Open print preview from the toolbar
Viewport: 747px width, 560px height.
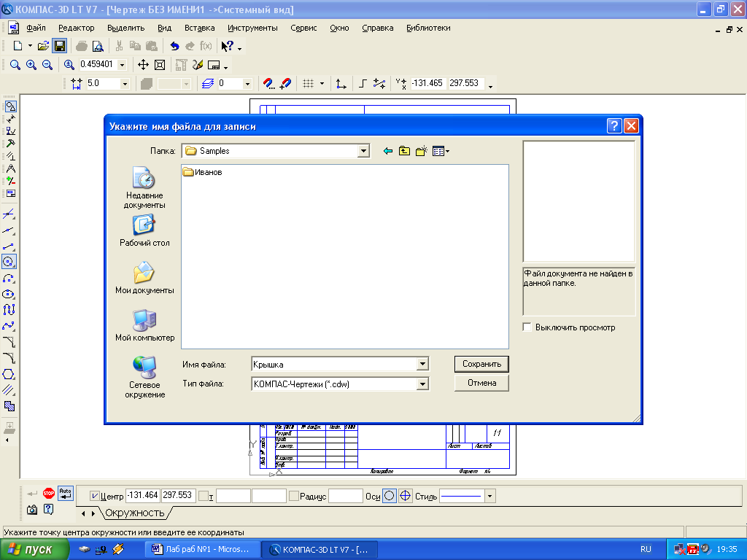[x=98, y=46]
